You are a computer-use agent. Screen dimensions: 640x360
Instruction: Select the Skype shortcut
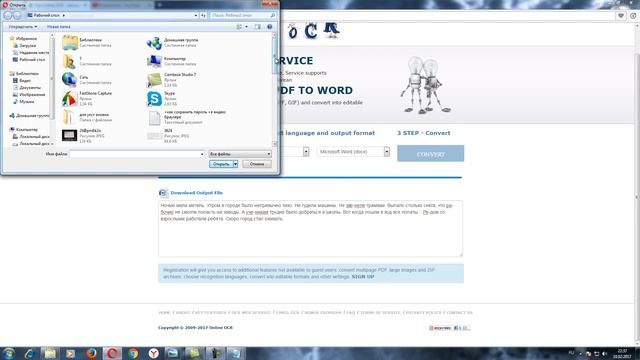point(162,98)
